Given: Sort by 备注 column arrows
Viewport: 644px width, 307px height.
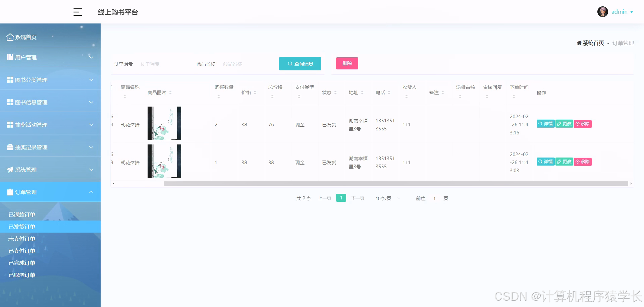Looking at the screenshot, I should pyautogui.click(x=443, y=93).
